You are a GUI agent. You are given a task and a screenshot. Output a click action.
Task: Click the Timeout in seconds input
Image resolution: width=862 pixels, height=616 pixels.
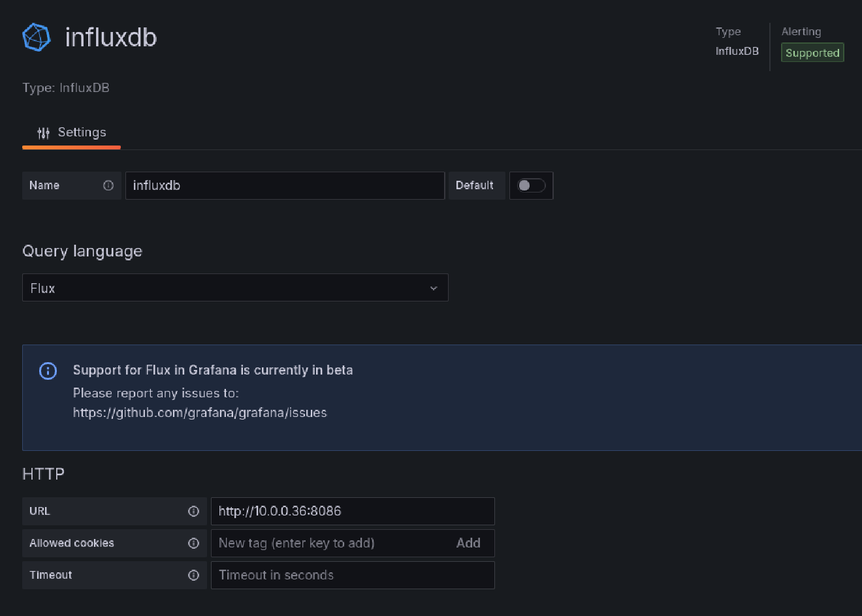click(353, 575)
